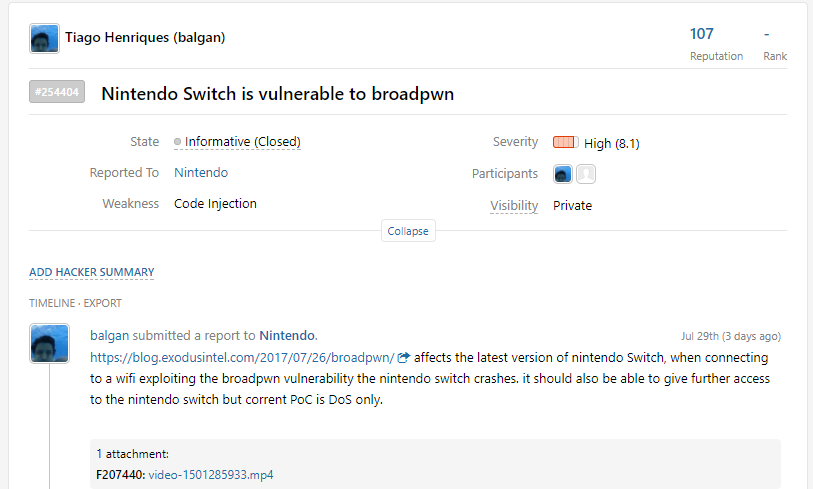Open Informative (Closed) state dropdown
813x489 pixels.
click(243, 142)
